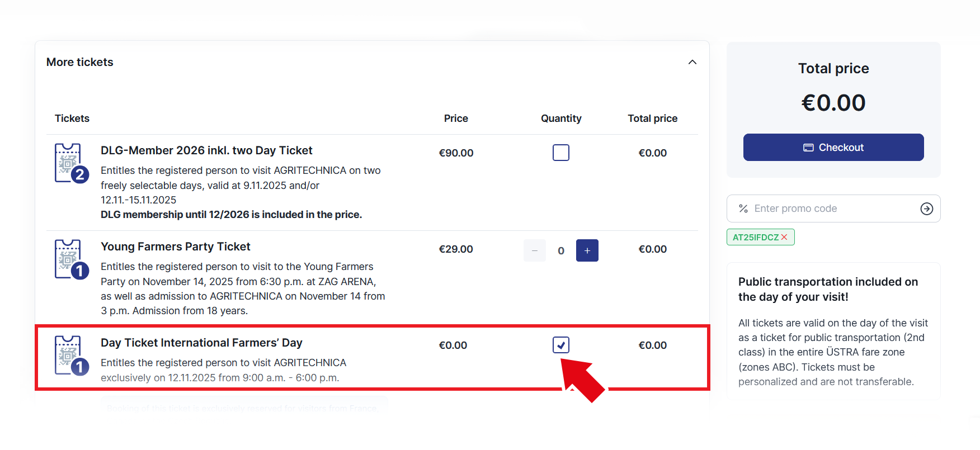This screenshot has width=980, height=450.
Task: Increase Young Farmers Party Ticket quantity
Action: (587, 250)
